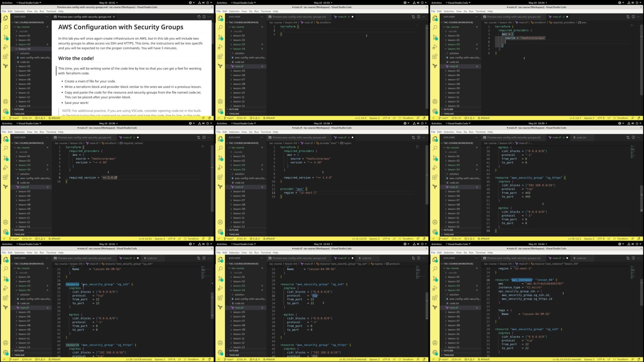The image size is (644, 362).
Task: Click feedback icon in 10:41 window status bar
Action: [x=203, y=359]
